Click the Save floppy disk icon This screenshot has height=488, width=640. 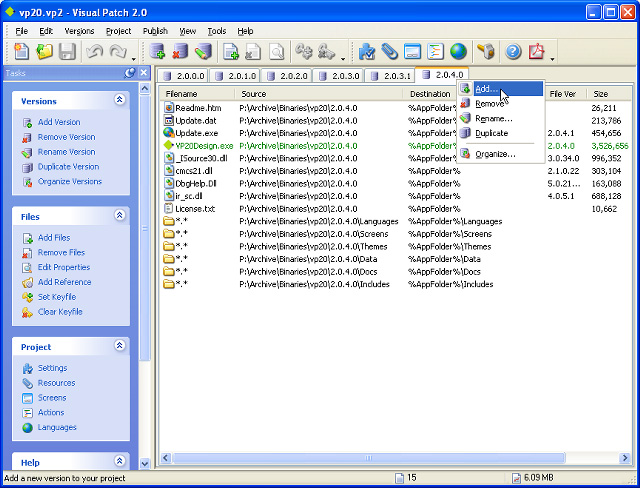[67, 52]
